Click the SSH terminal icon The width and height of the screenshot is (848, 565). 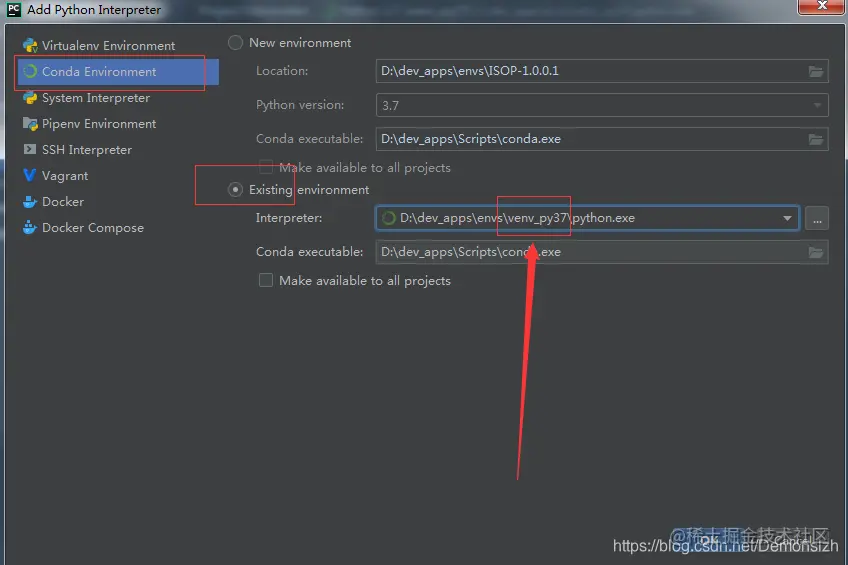(x=30, y=149)
